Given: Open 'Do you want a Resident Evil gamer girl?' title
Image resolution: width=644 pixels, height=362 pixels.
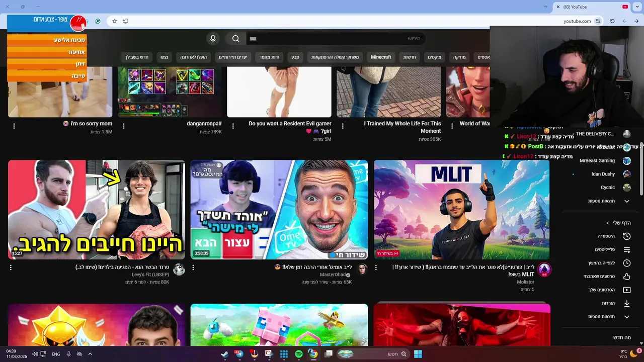Looking at the screenshot, I should click(290, 127).
